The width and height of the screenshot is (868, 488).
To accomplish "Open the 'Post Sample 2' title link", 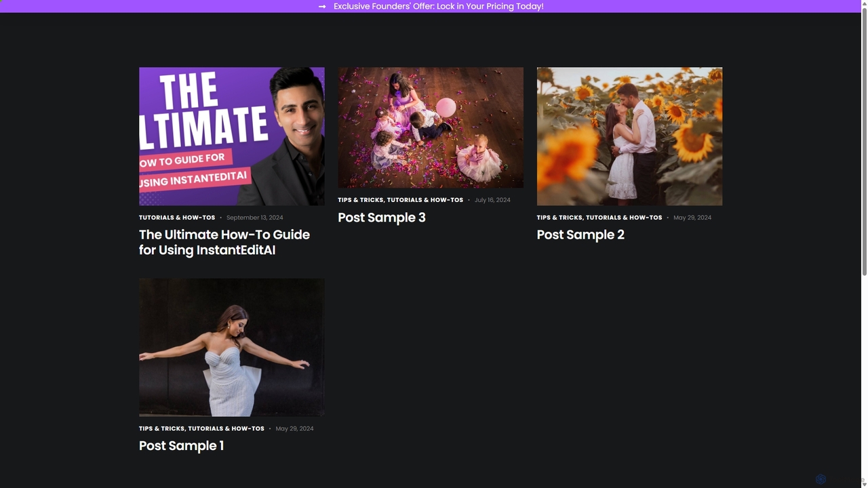I will 580,235.
